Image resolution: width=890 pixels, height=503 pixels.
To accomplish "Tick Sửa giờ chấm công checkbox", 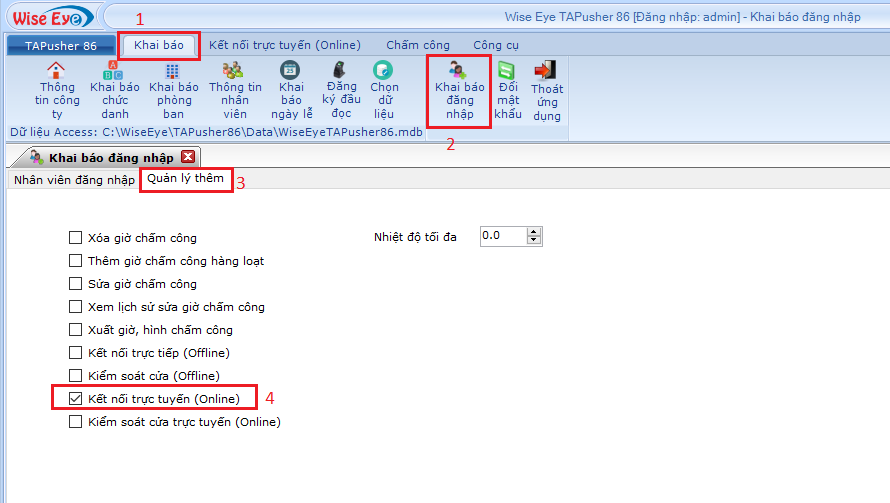I will [x=75, y=284].
